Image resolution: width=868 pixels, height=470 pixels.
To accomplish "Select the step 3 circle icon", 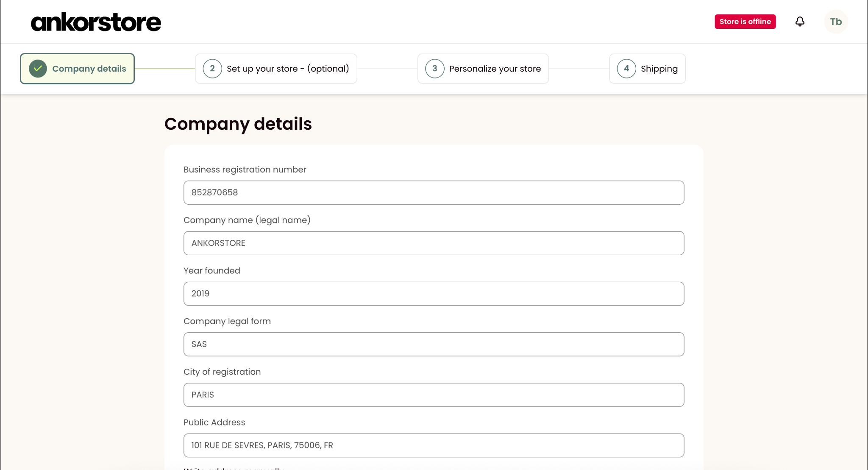I will tap(435, 69).
